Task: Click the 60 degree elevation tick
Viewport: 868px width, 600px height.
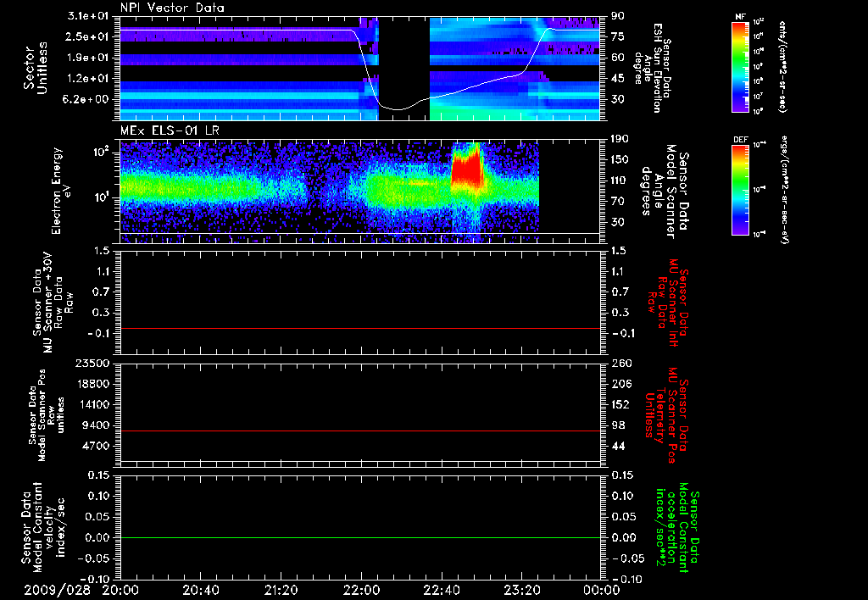Action: (617, 58)
